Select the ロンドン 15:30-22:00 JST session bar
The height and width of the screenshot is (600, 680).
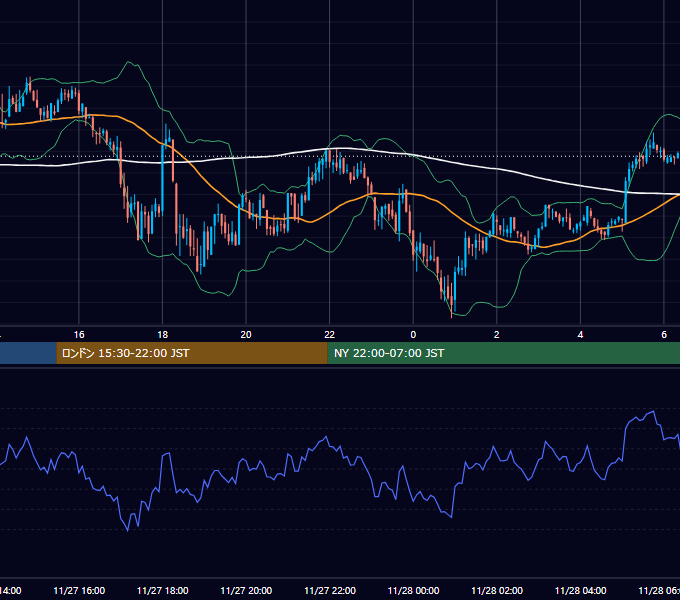(x=192, y=353)
